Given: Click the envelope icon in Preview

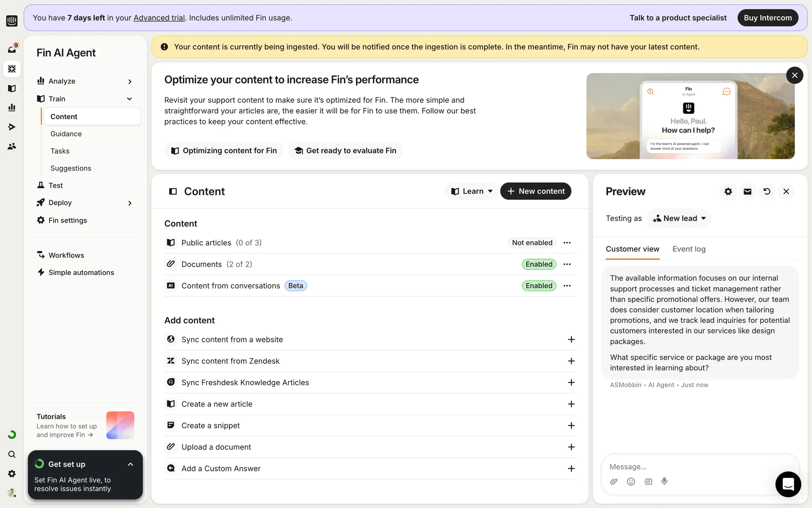Looking at the screenshot, I should (747, 191).
